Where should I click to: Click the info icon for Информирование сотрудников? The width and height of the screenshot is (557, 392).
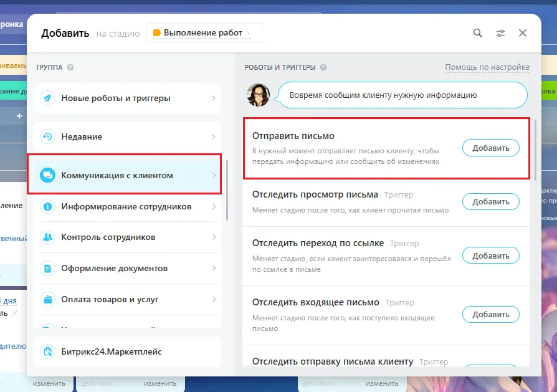coord(47,206)
